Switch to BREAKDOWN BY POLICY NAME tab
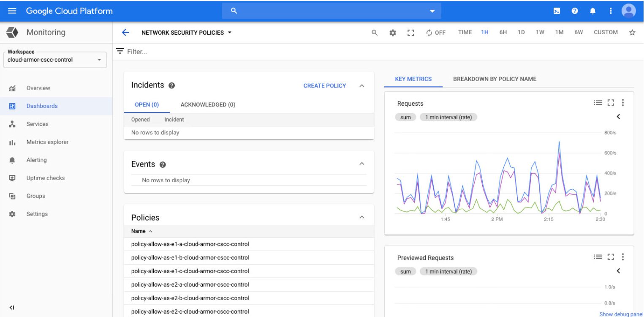Screen dimensions: 644x317 [x=495, y=79]
